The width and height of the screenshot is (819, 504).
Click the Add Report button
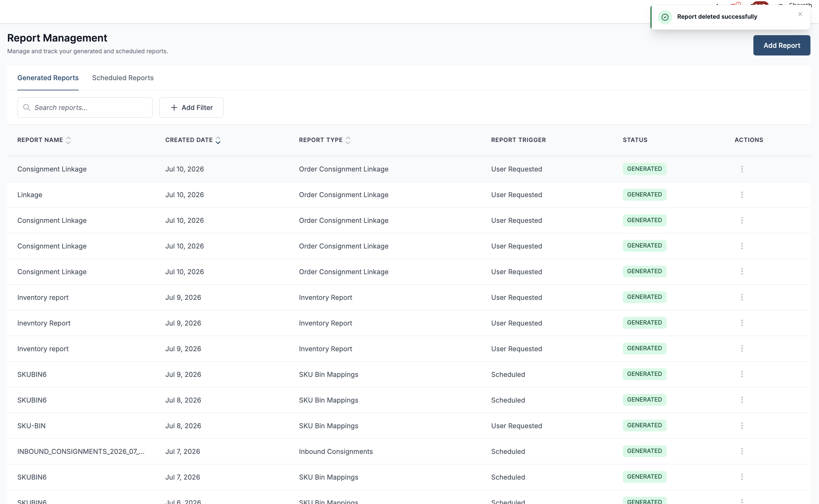781,45
